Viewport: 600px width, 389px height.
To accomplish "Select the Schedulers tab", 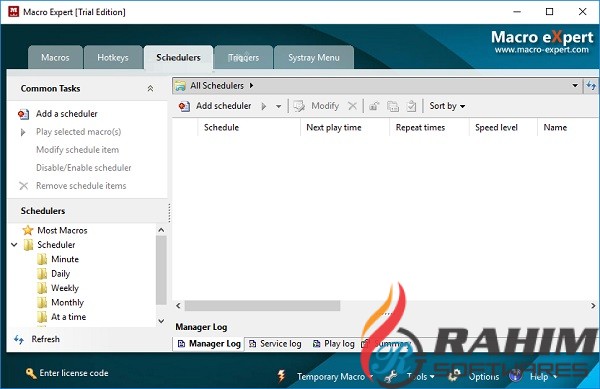I will coord(178,58).
